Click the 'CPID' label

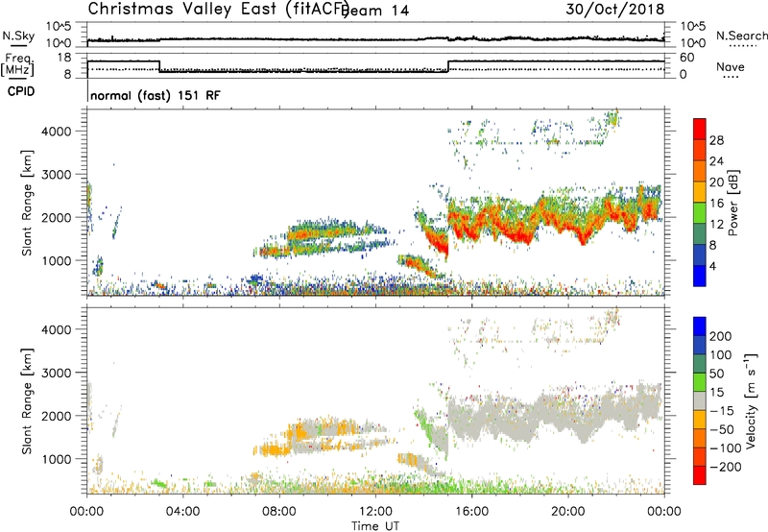(21, 91)
